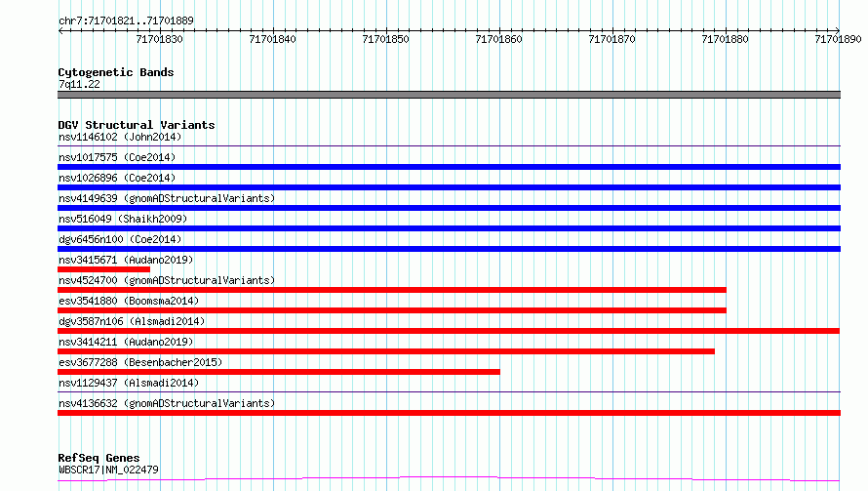Open variant nsv516049 (Shaikh2009) label

click(x=123, y=219)
